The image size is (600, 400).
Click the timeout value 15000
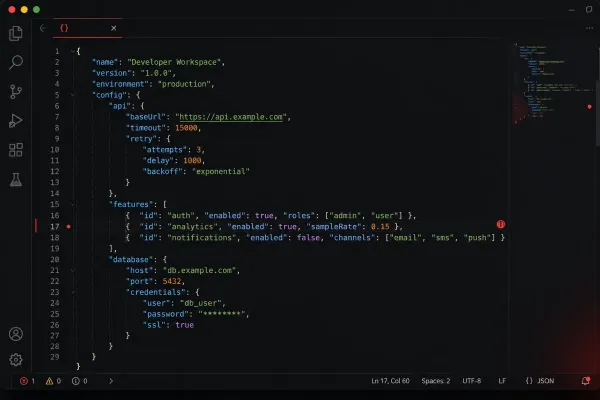pos(186,128)
